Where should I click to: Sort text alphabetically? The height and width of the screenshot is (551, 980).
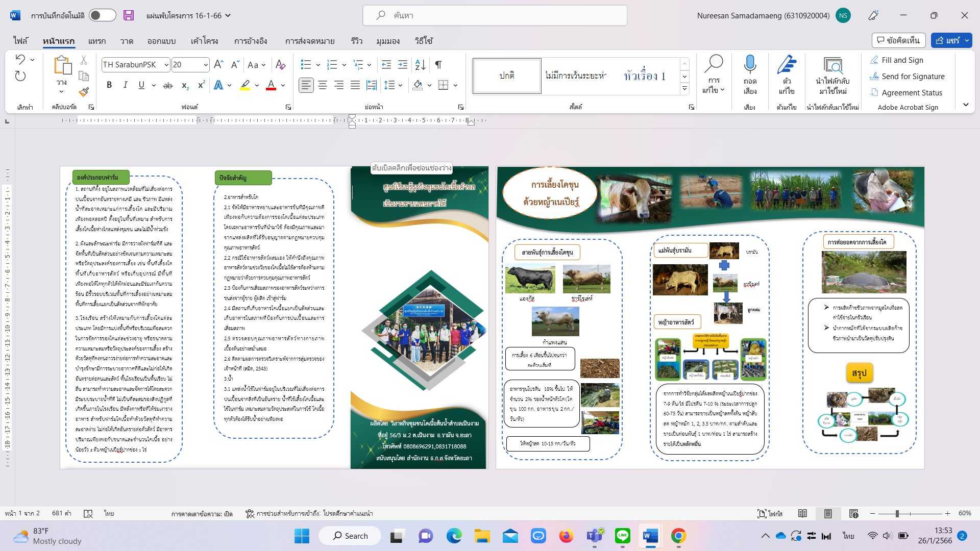click(421, 65)
